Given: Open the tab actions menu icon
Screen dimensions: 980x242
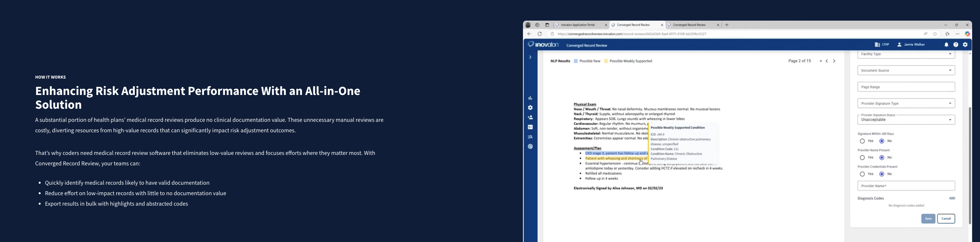Looking at the screenshot, I should point(547,25).
